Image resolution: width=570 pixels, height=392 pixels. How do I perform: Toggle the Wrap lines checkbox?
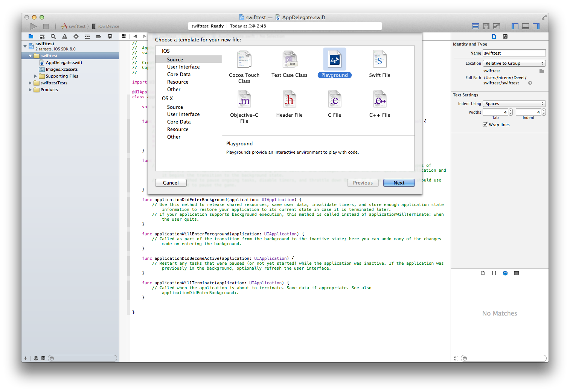pyautogui.click(x=485, y=124)
